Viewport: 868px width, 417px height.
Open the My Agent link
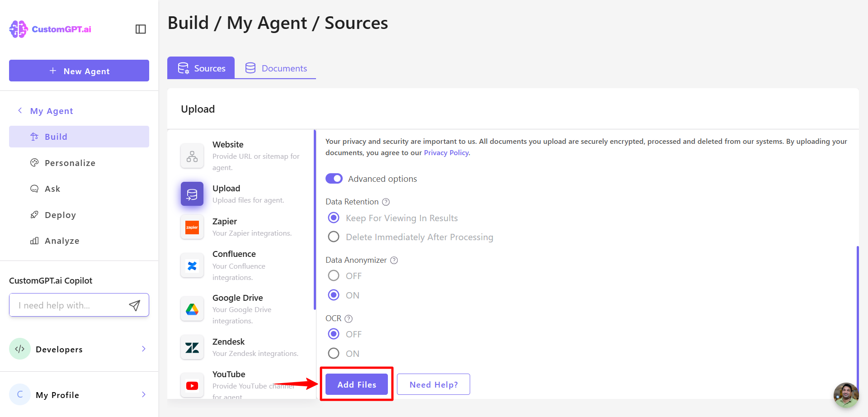click(x=52, y=111)
